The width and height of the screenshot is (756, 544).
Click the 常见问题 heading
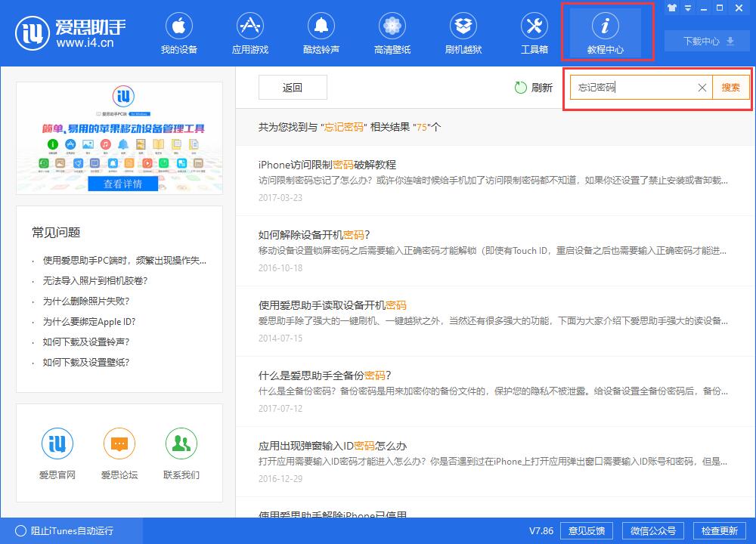56,232
